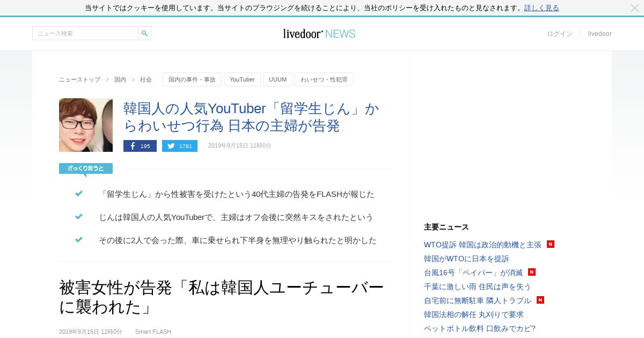Viewport: 644px width, 338px height.
Task: Open news ペットボトル飲料 口飲みでカビ?
Action: point(480,328)
